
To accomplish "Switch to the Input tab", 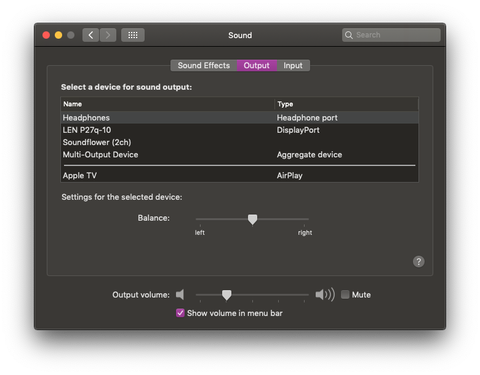I will [293, 65].
